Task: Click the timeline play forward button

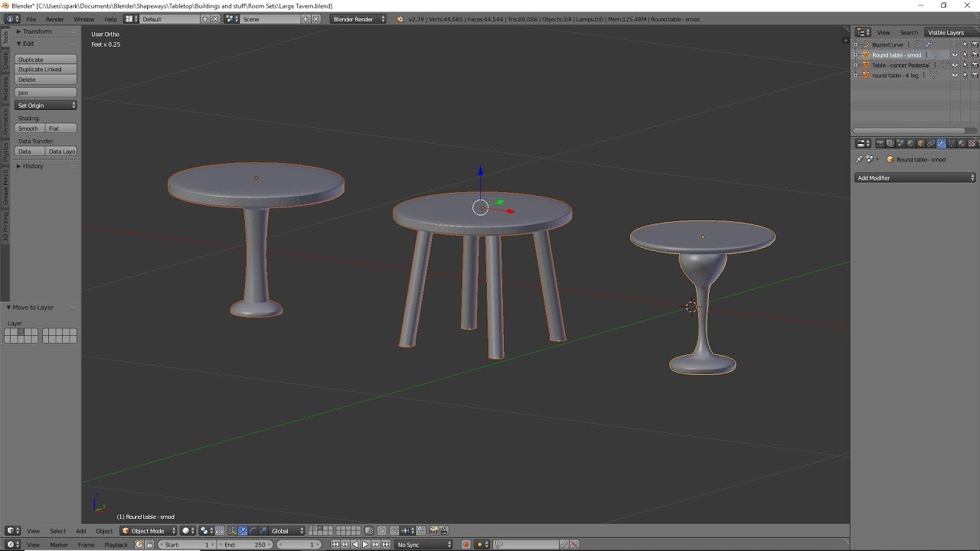Action: pyautogui.click(x=365, y=544)
